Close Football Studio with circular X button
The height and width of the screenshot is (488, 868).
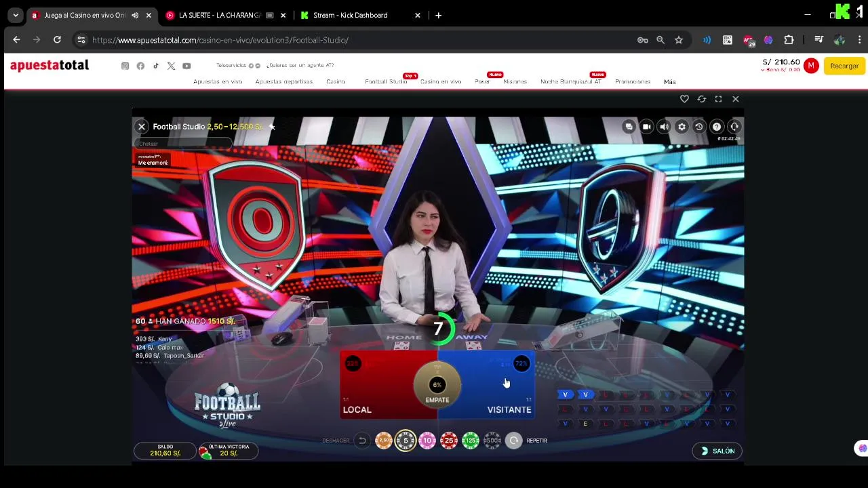pyautogui.click(x=142, y=127)
